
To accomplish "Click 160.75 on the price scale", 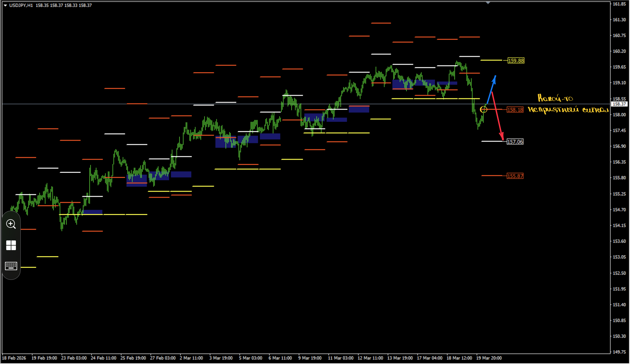I will (x=619, y=36).
